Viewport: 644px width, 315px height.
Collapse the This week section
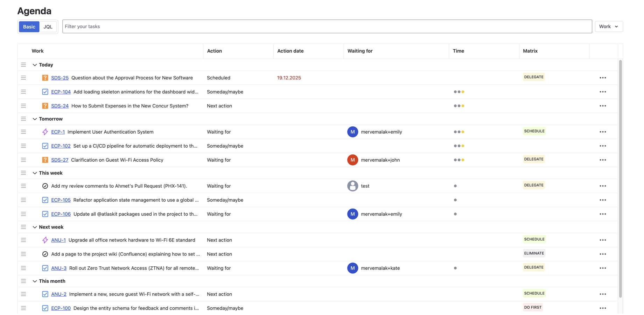[35, 173]
